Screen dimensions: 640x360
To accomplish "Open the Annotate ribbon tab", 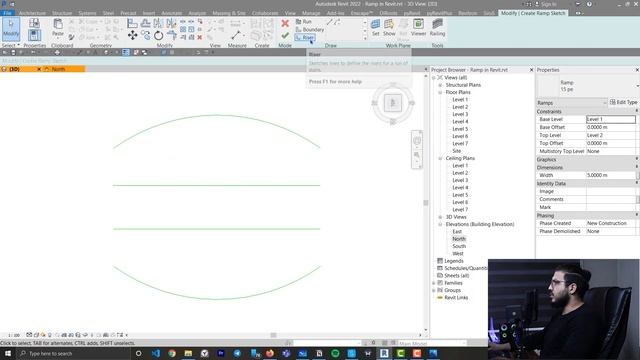I will pyautogui.click(x=171, y=13).
